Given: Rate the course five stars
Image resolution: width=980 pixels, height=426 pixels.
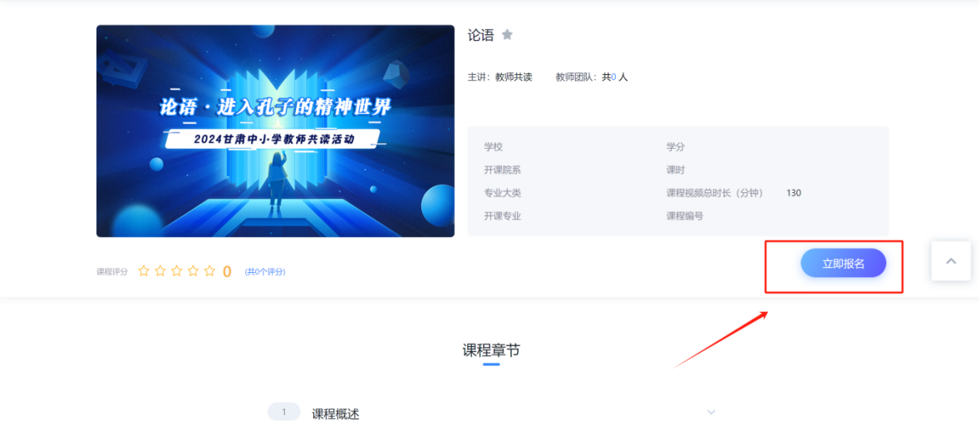Looking at the screenshot, I should (x=209, y=271).
